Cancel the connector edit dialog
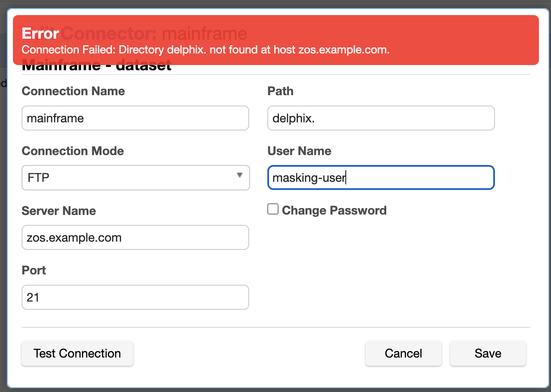This screenshot has height=392, width=551. [x=403, y=354]
